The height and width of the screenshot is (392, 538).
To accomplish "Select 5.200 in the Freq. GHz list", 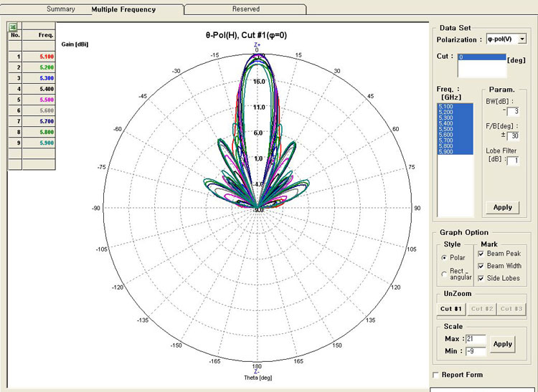I will [x=455, y=112].
